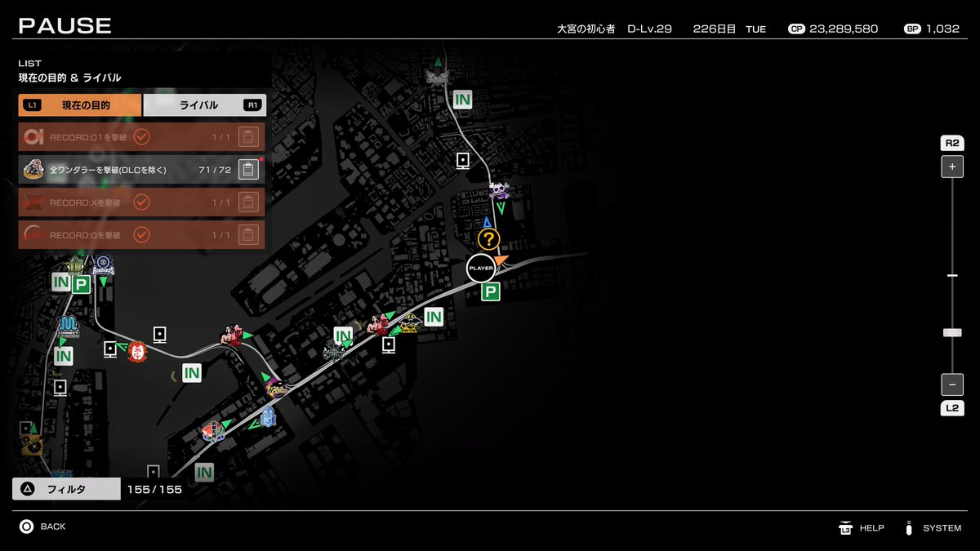
Task: Zoom out with the minus button
Action: pyautogui.click(x=952, y=384)
